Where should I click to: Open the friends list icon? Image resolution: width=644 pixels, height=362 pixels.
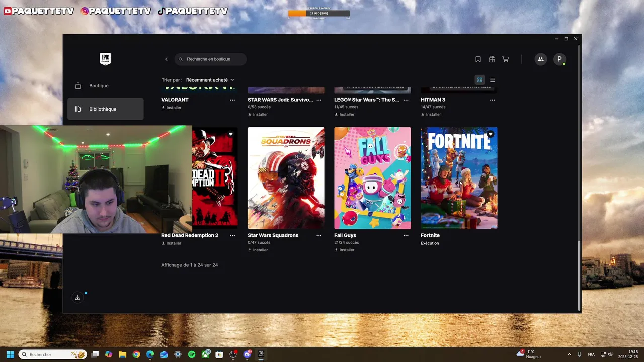tap(540, 59)
